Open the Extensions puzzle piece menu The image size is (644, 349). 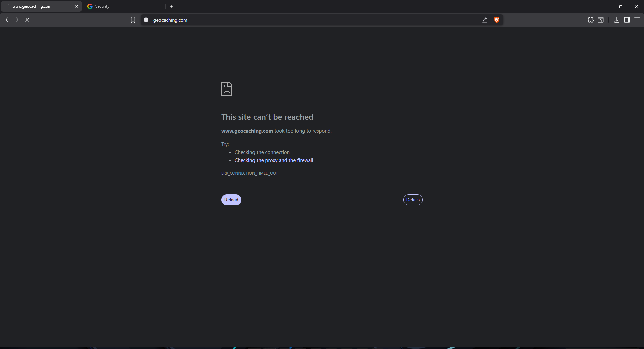click(x=591, y=20)
